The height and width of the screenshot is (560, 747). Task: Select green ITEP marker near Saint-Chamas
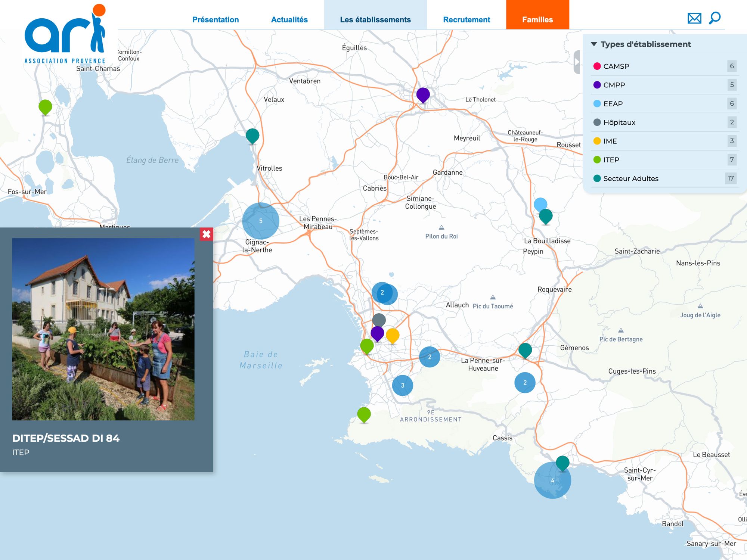(x=45, y=106)
